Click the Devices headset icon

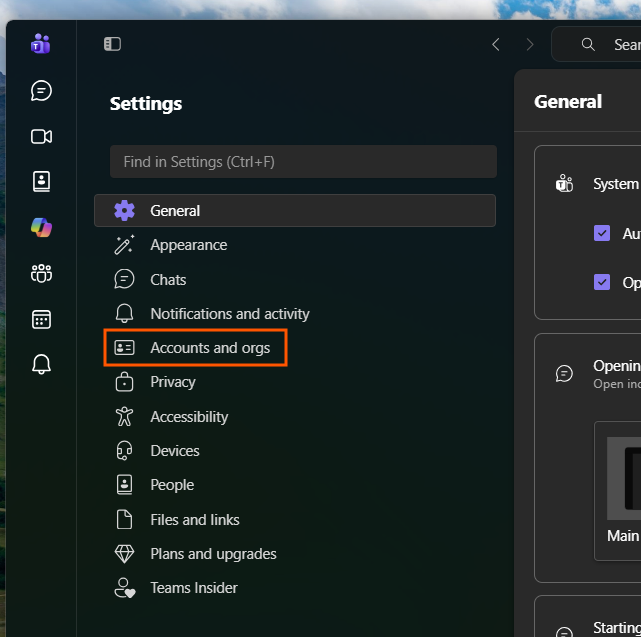124,451
